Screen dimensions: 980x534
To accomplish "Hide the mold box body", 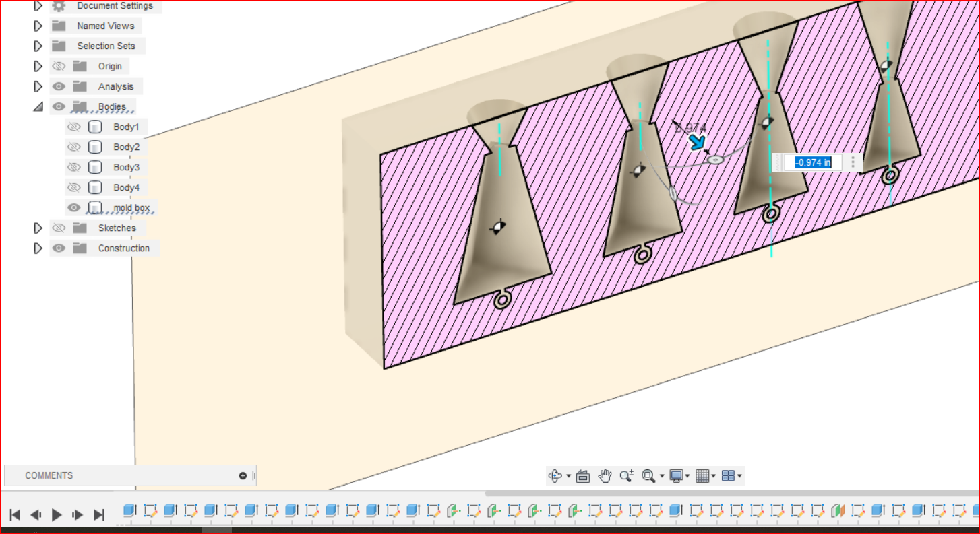I will click(74, 207).
